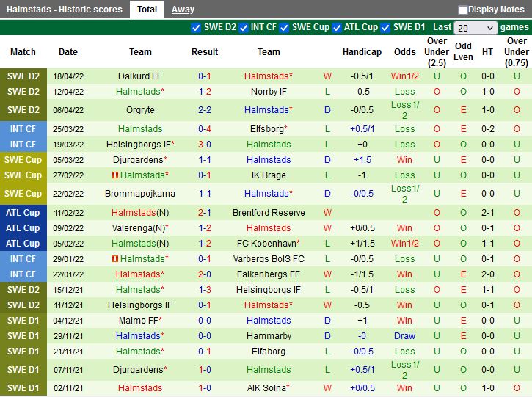
Task: Click the 1-0 result against AIK Solna
Action: coord(205,388)
